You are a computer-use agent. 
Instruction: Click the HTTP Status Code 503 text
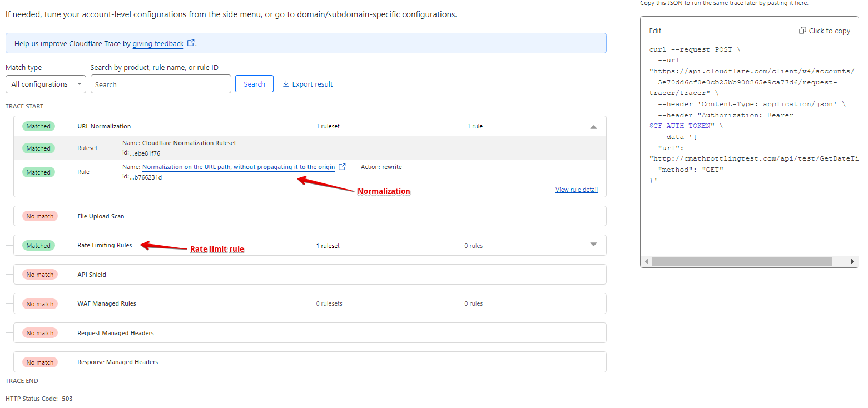click(39, 399)
